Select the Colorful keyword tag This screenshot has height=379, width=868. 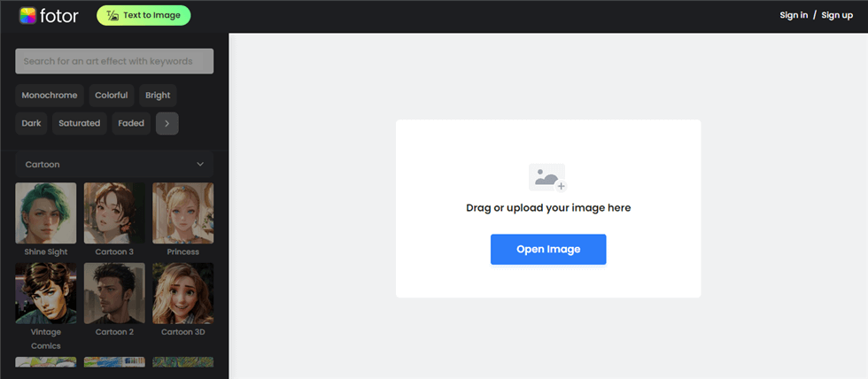(x=112, y=95)
